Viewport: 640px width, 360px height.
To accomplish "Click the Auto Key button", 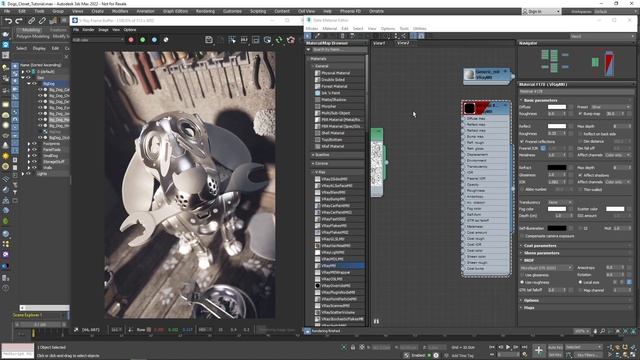I will point(555,347).
